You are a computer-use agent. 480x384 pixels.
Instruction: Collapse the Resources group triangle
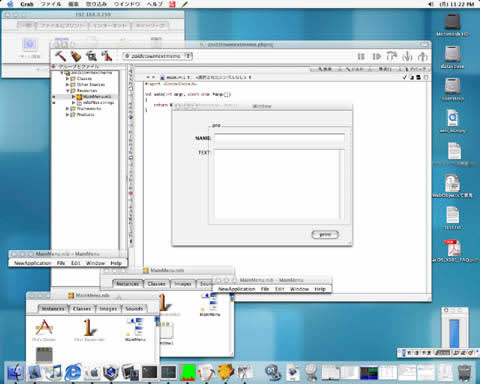pos(67,91)
